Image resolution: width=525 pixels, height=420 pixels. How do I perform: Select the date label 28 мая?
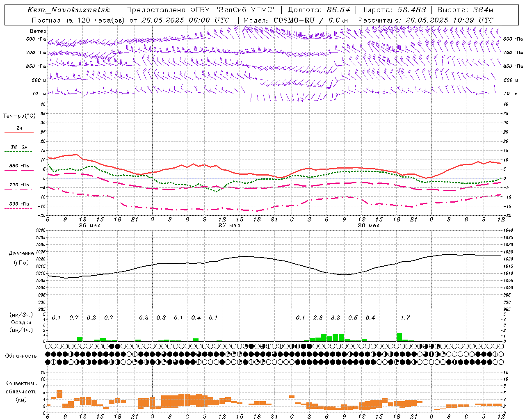click(x=368, y=226)
